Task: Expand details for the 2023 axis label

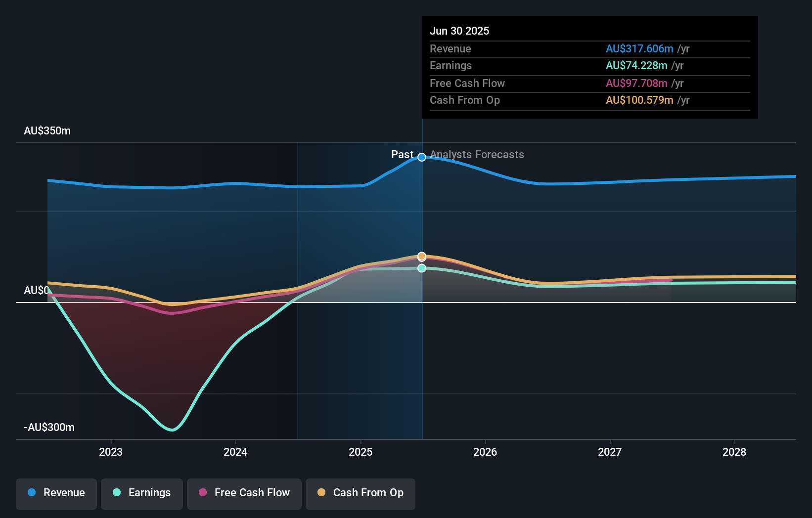Action: coord(111,452)
